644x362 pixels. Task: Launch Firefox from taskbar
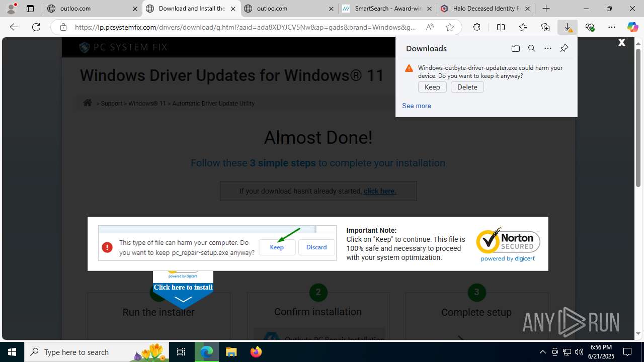(256, 352)
